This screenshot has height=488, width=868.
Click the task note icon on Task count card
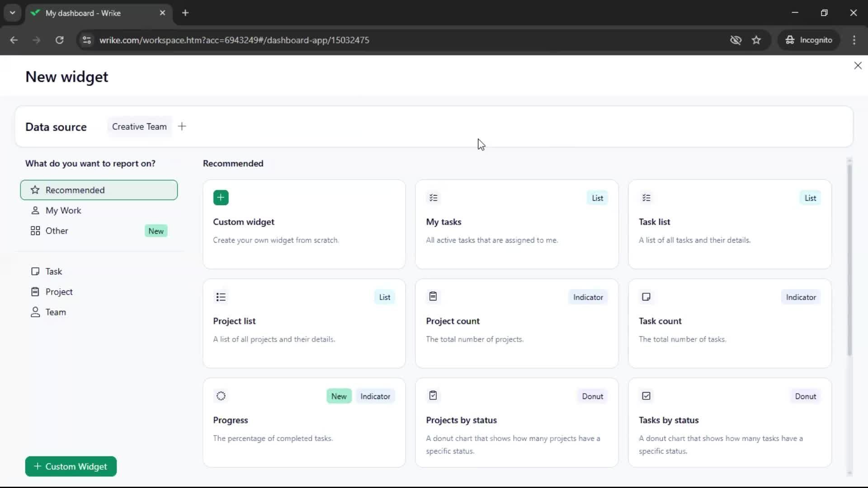(646, 297)
